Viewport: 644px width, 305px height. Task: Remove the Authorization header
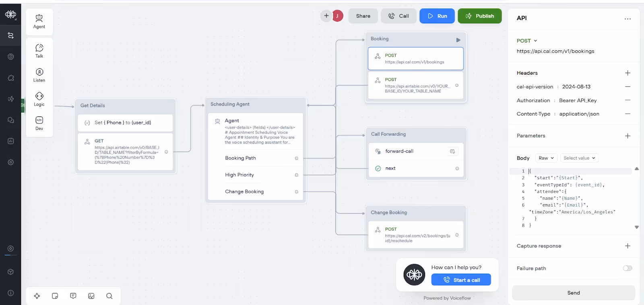tap(627, 100)
